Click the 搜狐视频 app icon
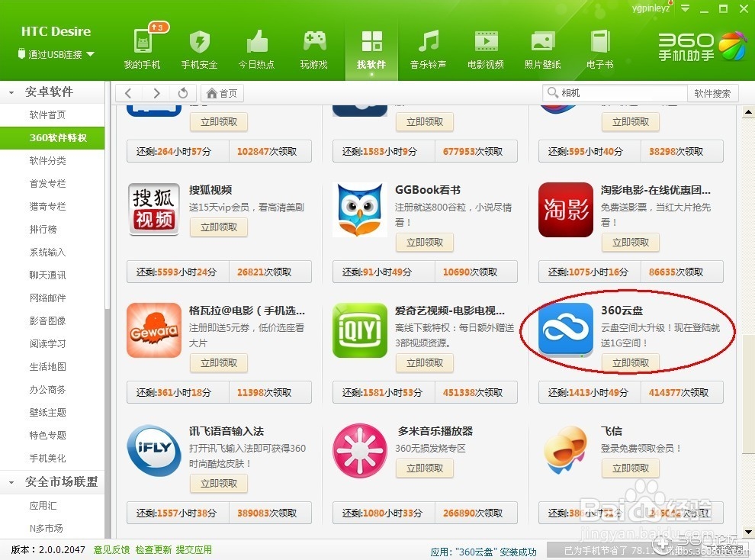The height and width of the screenshot is (560, 755). 153,209
